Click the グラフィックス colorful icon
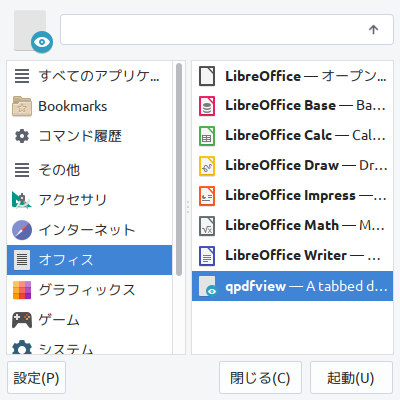 point(22,290)
